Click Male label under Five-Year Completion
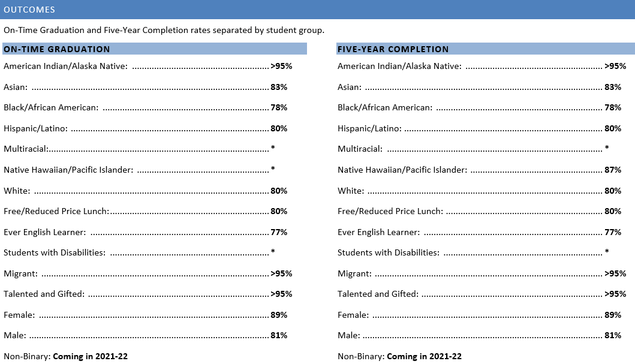635x364 pixels. pos(348,335)
